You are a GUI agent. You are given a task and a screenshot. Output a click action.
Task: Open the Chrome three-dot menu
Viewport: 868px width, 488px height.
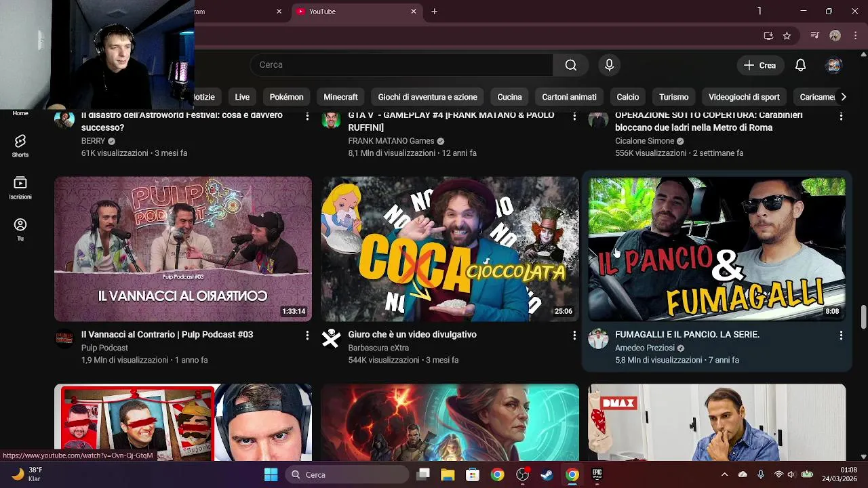coord(854,35)
